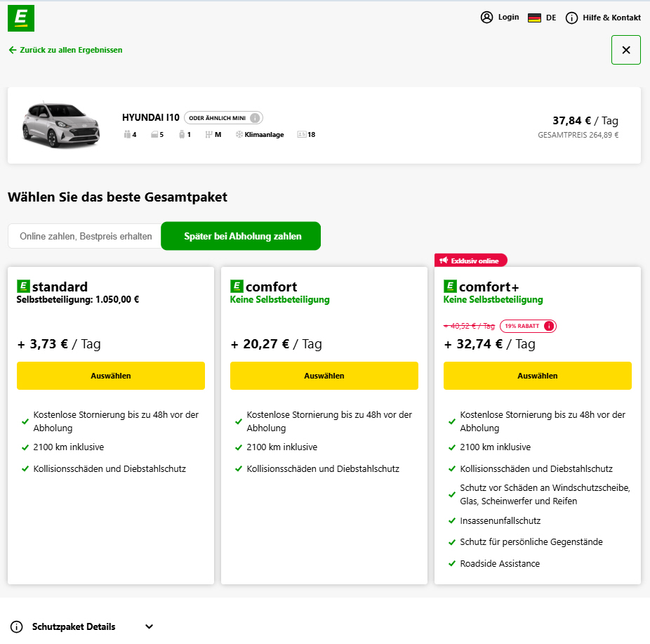The image size is (650, 644).
Task: Click the minimum age licence icon 18
Action: tap(302, 134)
